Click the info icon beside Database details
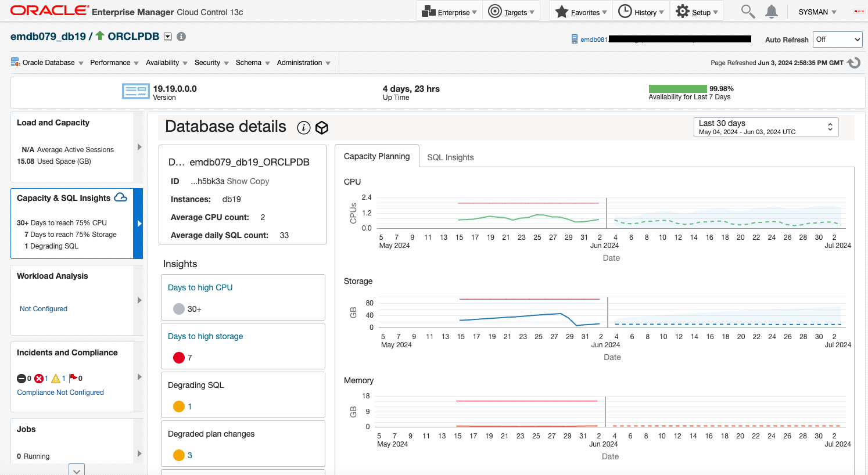 pos(304,128)
